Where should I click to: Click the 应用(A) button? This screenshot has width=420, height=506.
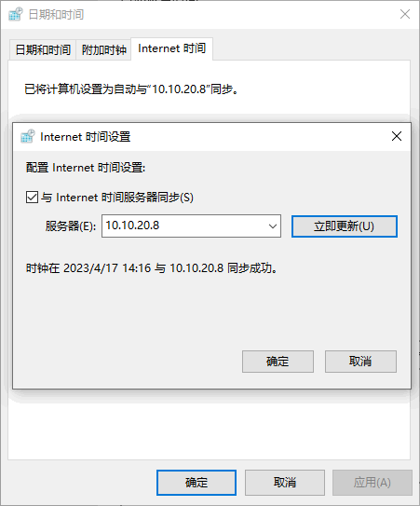pyautogui.click(x=373, y=483)
